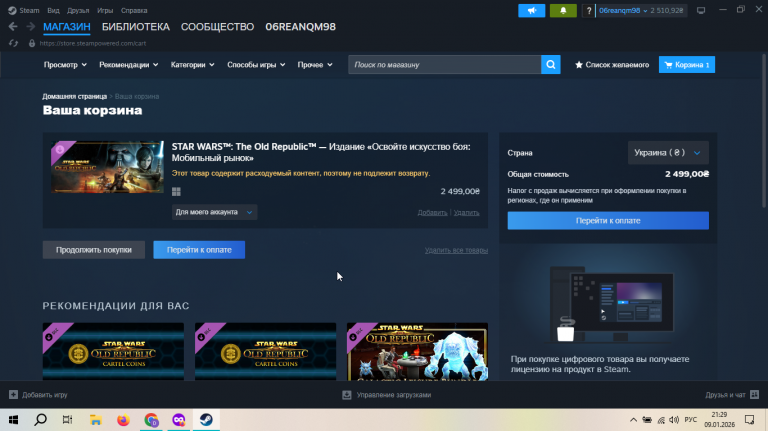Click Перейти к оплате below cart item
The image size is (768, 431).
click(x=199, y=250)
